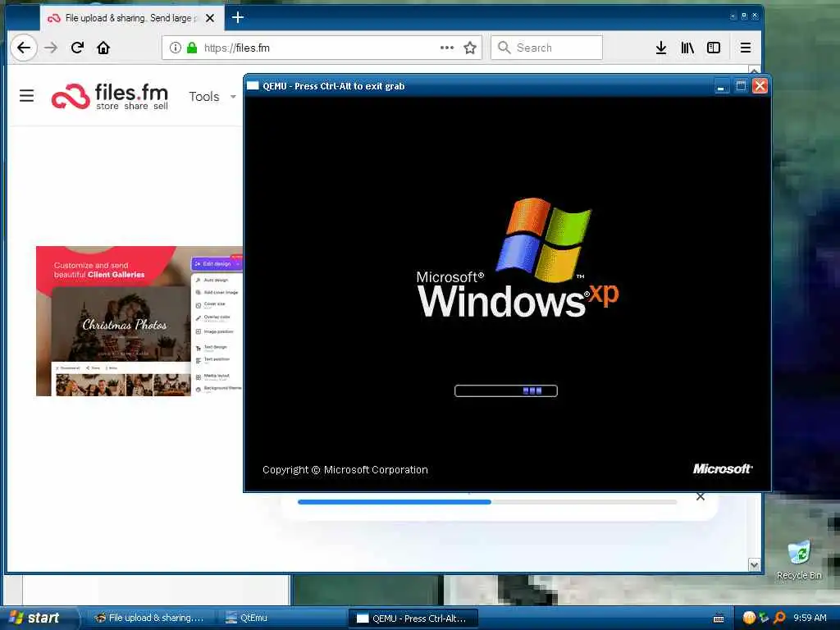Bookmark this page with the star icon
This screenshot has height=630, width=840.
coord(470,48)
